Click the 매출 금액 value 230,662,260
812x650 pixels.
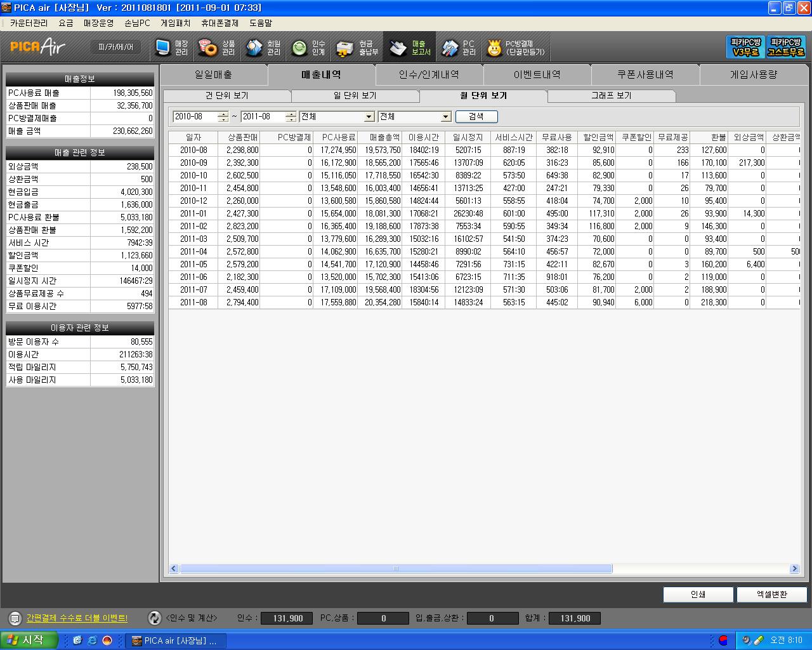pos(122,131)
